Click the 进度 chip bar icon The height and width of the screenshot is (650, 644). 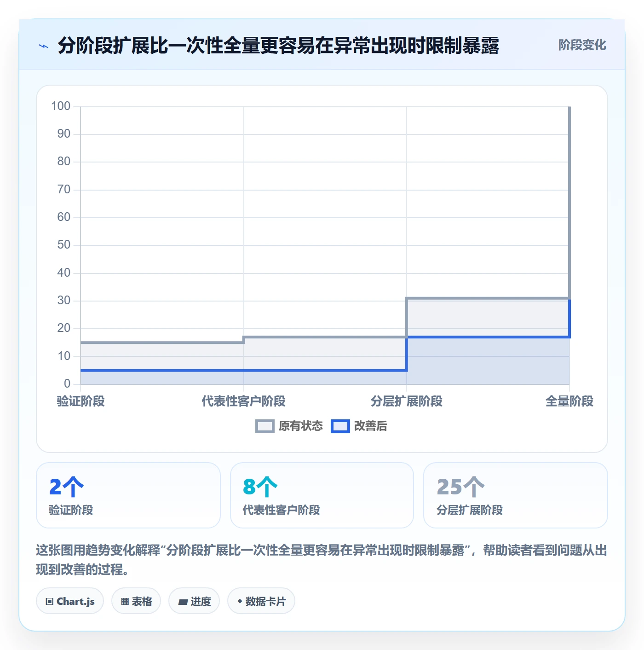(x=183, y=602)
